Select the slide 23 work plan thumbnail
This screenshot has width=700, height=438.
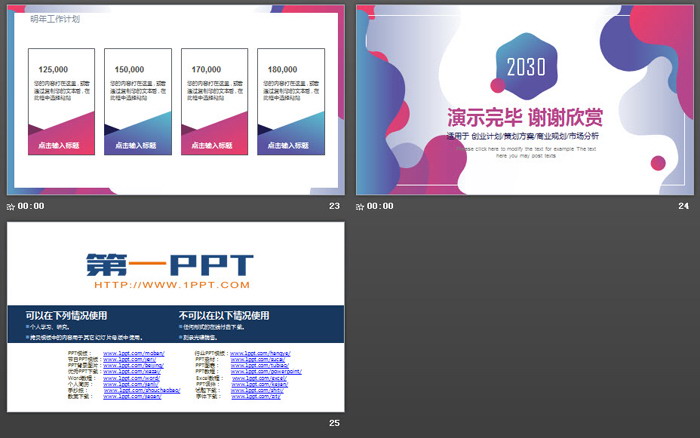click(175, 100)
